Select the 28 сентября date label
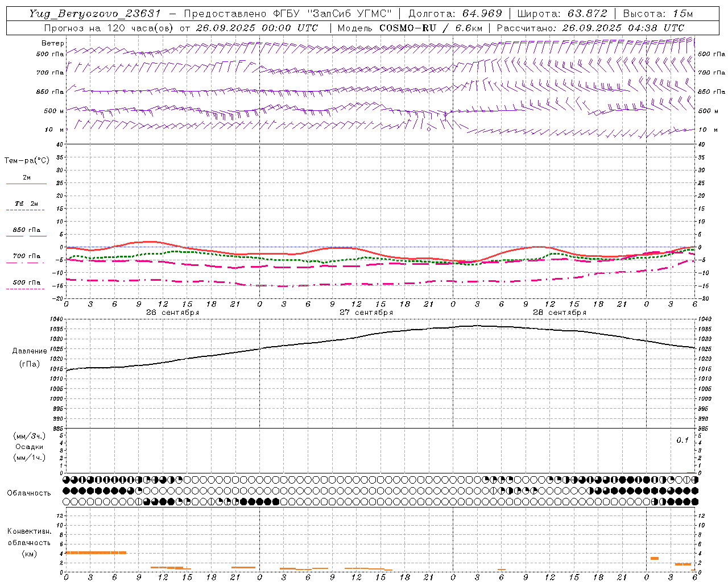Screen dimensions: 728x582 pos(560,313)
